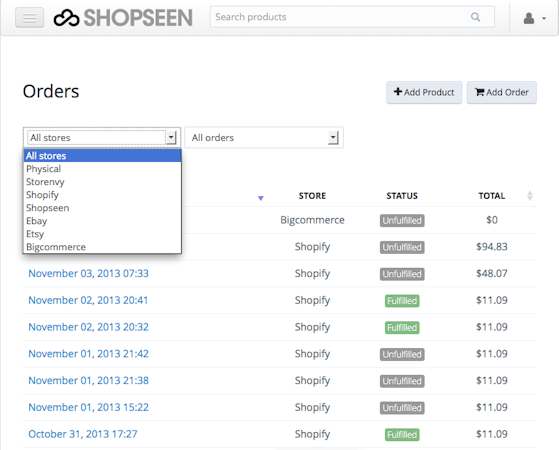Image resolution: width=559 pixels, height=450 pixels.
Task: Click Fulfilled badge for October 31 order
Action: (x=402, y=435)
